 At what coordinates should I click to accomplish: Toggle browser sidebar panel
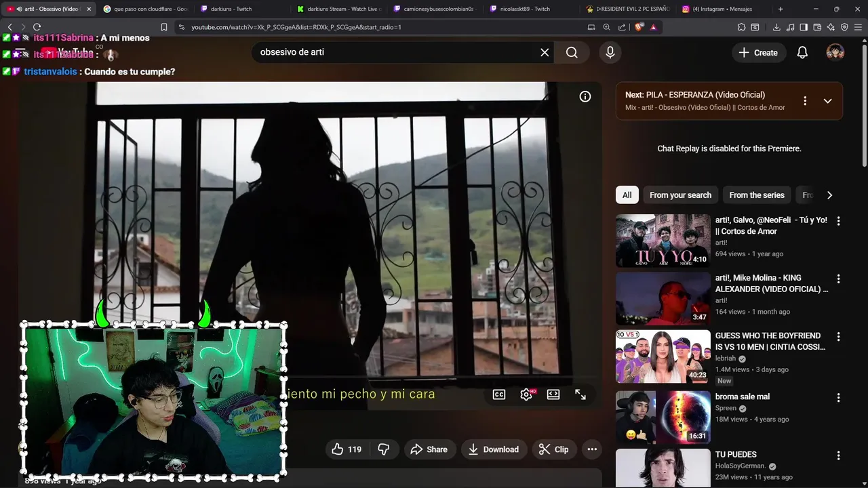tap(804, 27)
